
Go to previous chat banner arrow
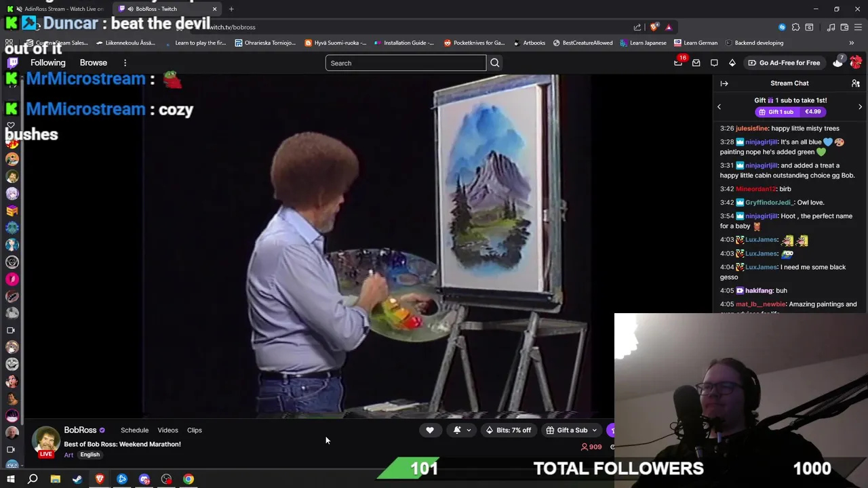click(x=719, y=106)
